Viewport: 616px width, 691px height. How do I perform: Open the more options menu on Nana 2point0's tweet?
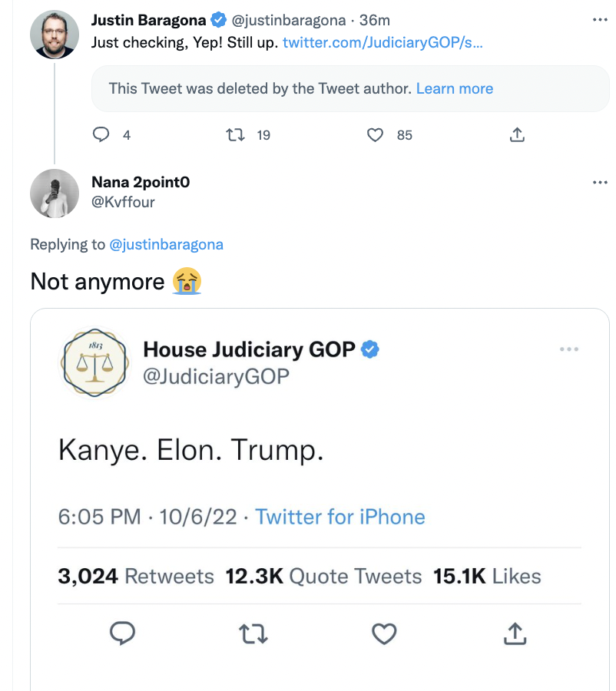(x=599, y=182)
